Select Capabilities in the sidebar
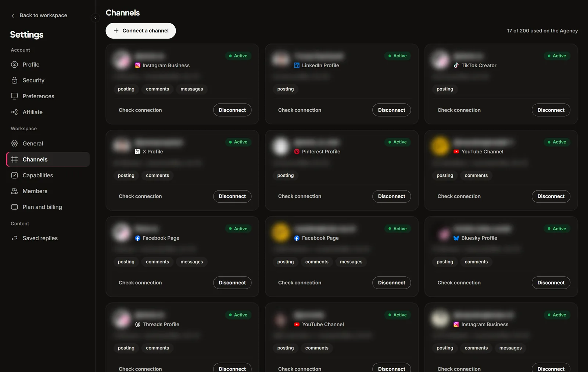 48,175
